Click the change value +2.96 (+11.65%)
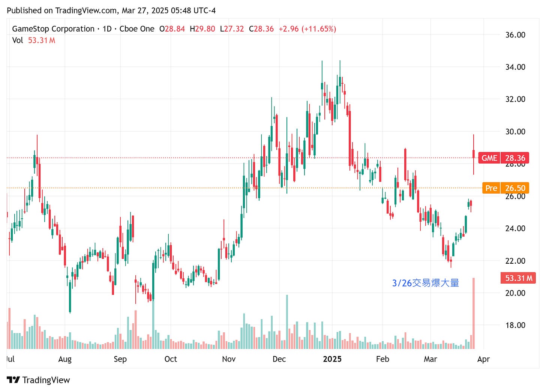 coord(307,29)
